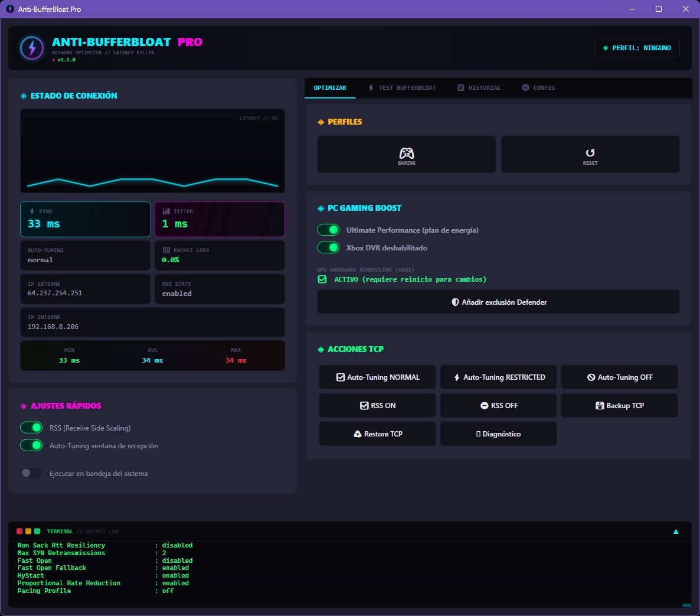700x616 pixels.
Task: Collapse the terminal output log panel
Action: tap(676, 531)
